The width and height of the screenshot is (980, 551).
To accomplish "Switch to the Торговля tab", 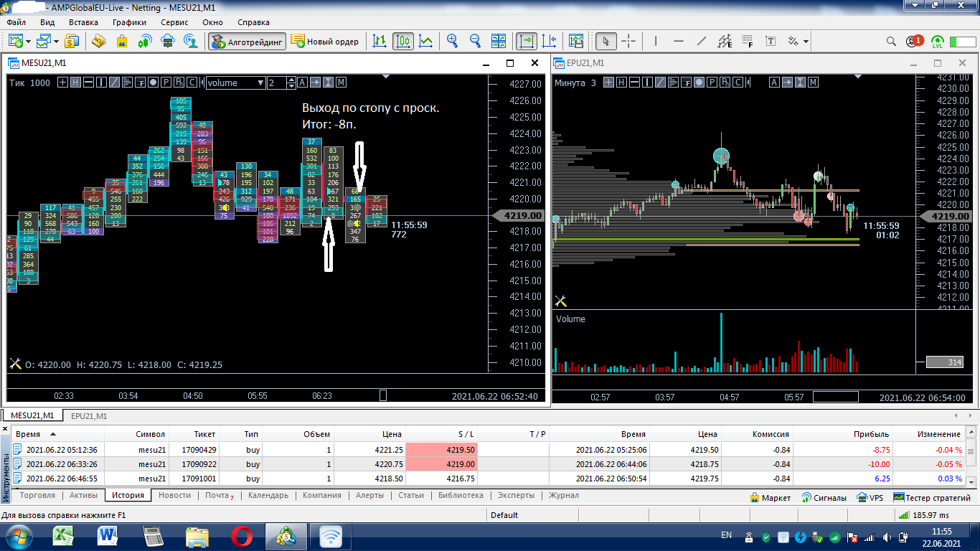I will click(37, 495).
